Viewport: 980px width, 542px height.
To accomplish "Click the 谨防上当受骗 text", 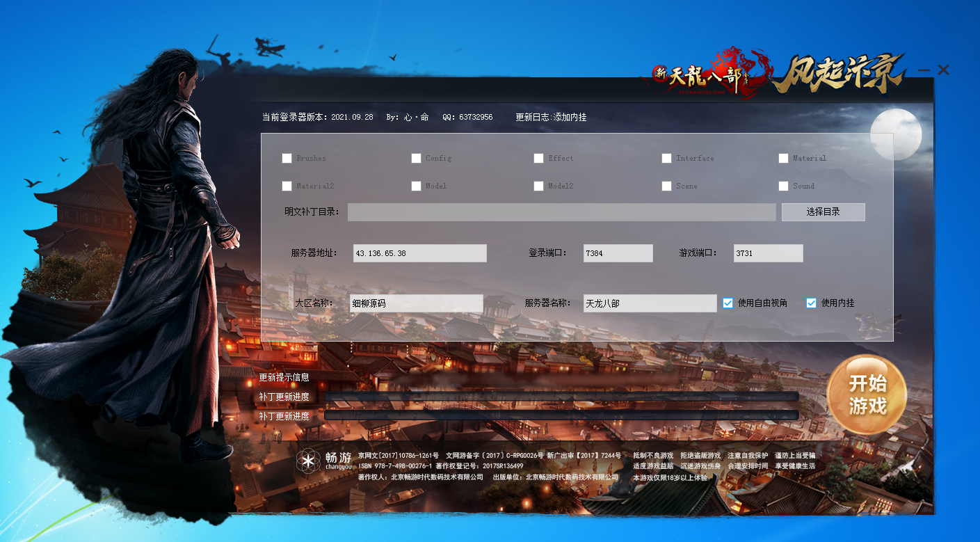I will pyautogui.click(x=795, y=455).
